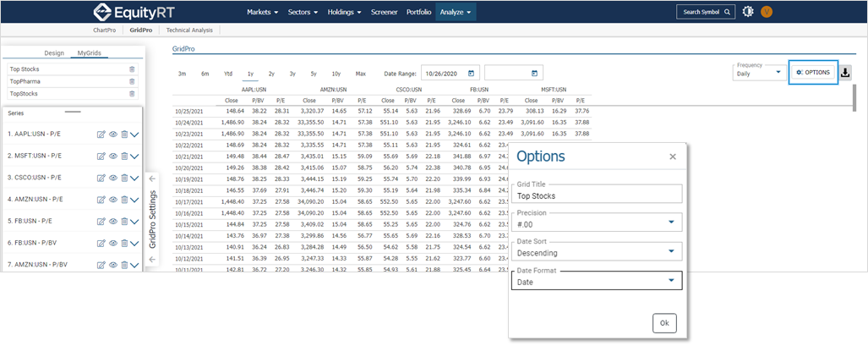This screenshot has width=868, height=346.
Task: Open the Precision dropdown
Action: 670,222
